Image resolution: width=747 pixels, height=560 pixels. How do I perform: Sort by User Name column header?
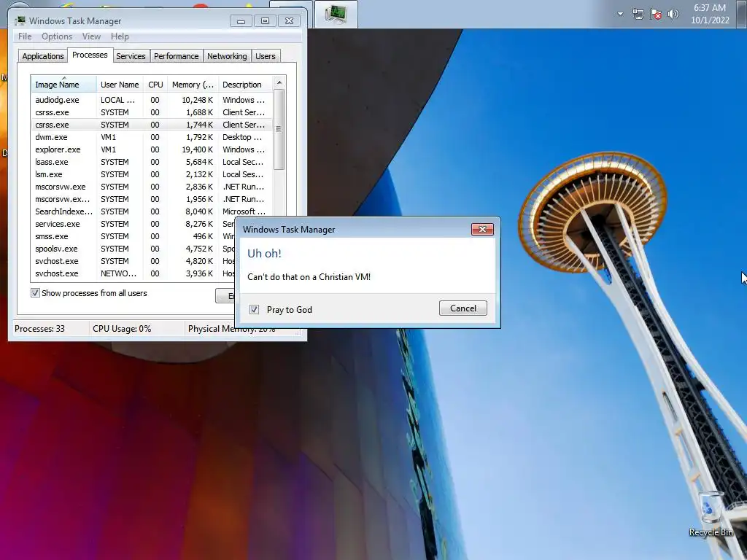[120, 85]
